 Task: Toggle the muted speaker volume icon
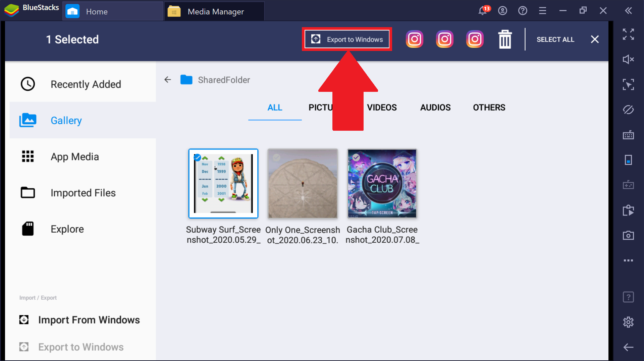click(628, 59)
